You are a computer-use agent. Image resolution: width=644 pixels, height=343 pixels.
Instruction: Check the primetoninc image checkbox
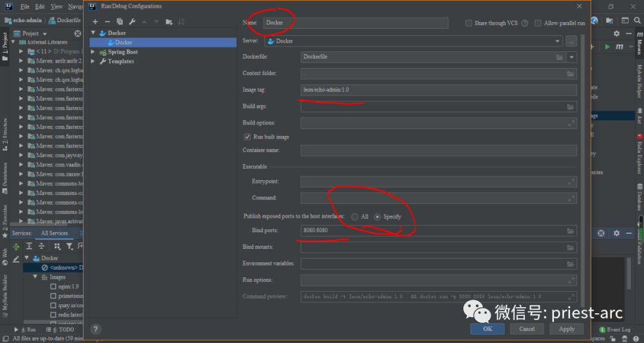pos(53,296)
